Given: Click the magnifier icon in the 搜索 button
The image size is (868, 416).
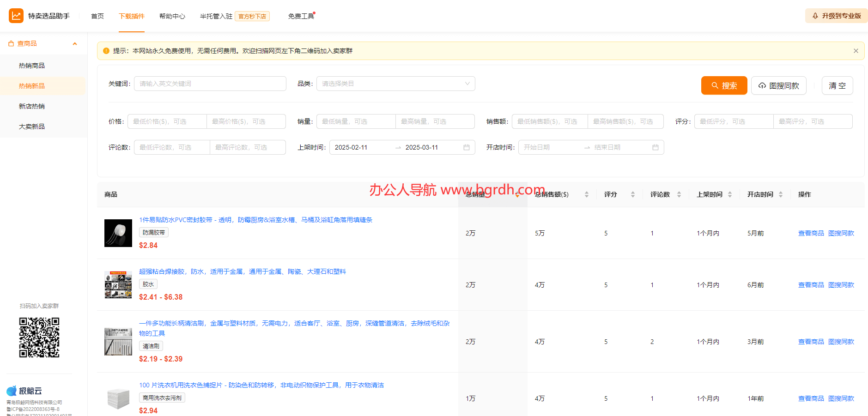Looking at the screenshot, I should 714,85.
